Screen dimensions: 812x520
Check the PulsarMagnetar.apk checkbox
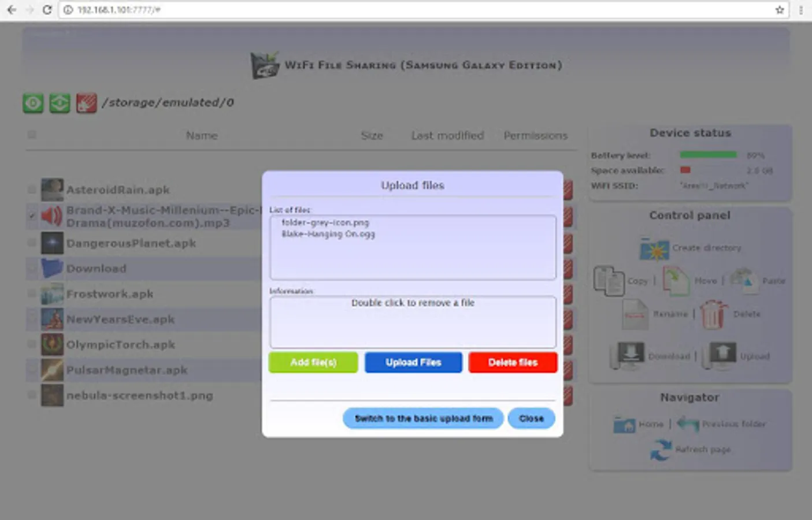click(x=32, y=369)
